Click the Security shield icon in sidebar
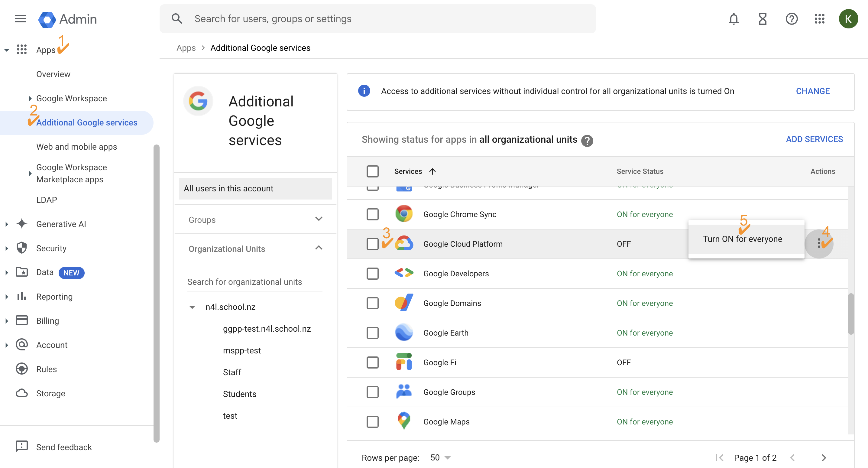Screen dimensions: 868x468 point(21,248)
